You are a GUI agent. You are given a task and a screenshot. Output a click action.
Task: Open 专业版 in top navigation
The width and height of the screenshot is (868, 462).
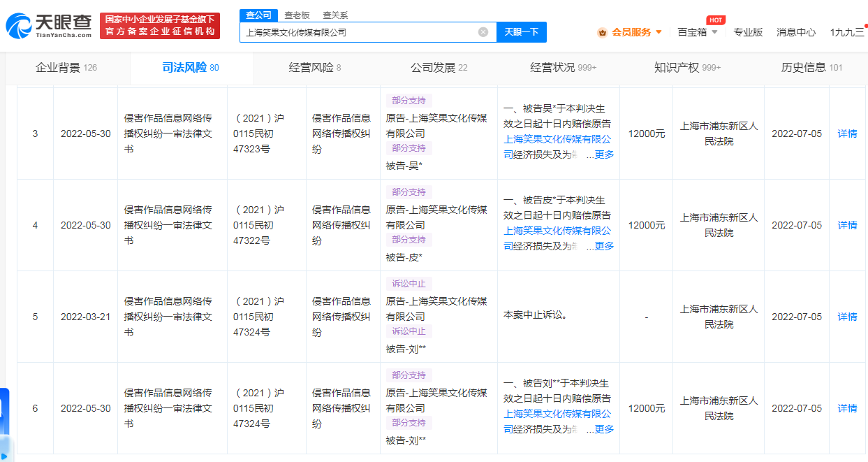pyautogui.click(x=748, y=32)
